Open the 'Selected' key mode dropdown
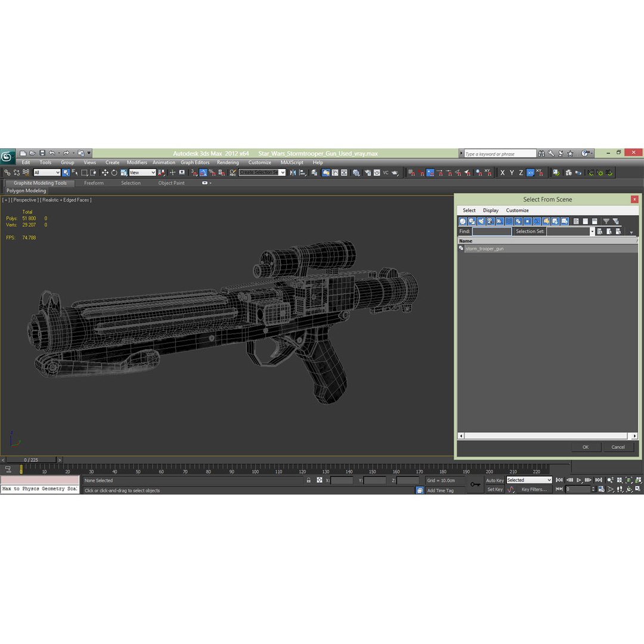This screenshot has height=644, width=644. click(529, 480)
